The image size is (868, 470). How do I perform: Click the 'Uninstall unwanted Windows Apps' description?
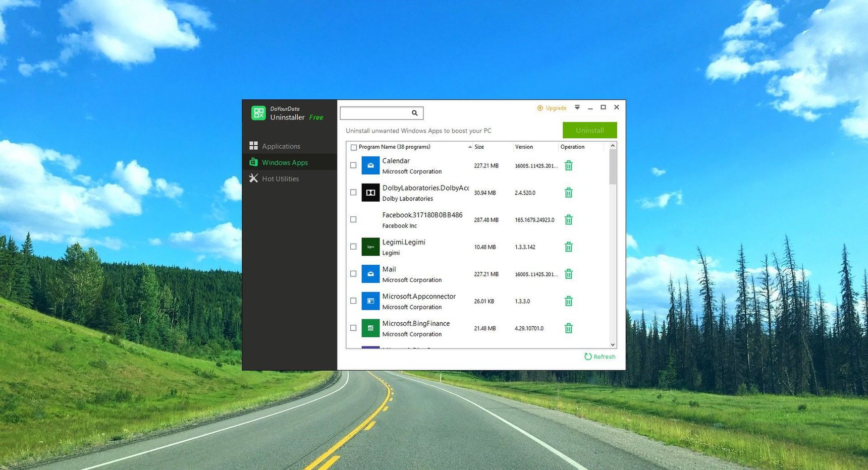(x=418, y=131)
